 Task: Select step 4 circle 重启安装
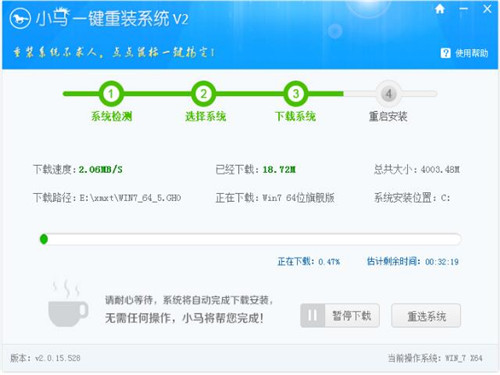click(x=388, y=94)
